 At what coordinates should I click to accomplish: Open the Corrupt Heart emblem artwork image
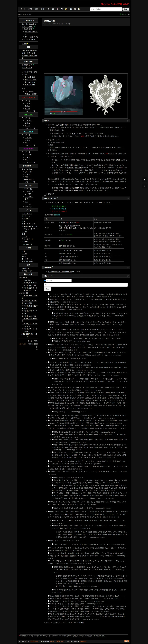[x=105, y=96]
